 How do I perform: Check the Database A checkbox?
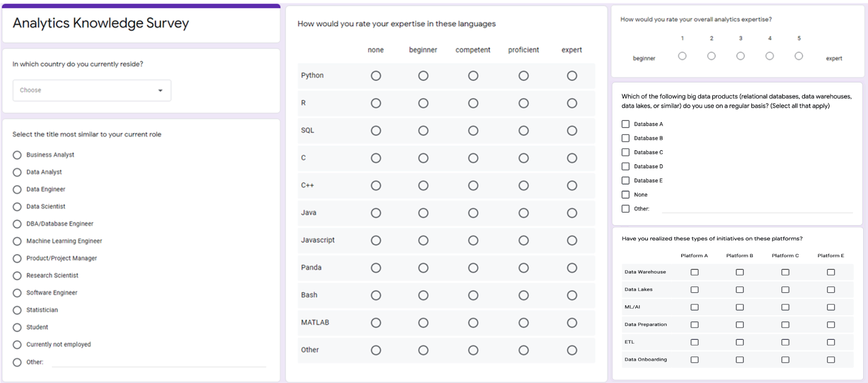click(x=626, y=124)
